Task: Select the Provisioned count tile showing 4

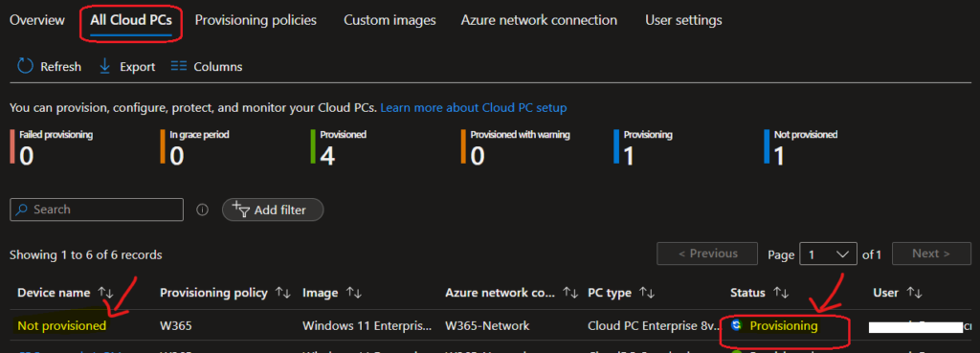Action: (x=339, y=146)
